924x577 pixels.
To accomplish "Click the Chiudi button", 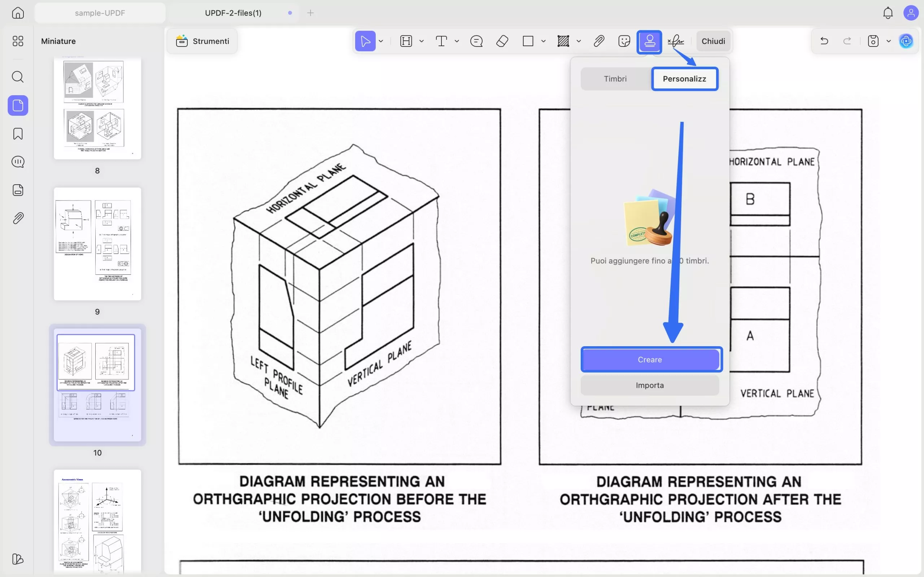I will pyautogui.click(x=713, y=41).
